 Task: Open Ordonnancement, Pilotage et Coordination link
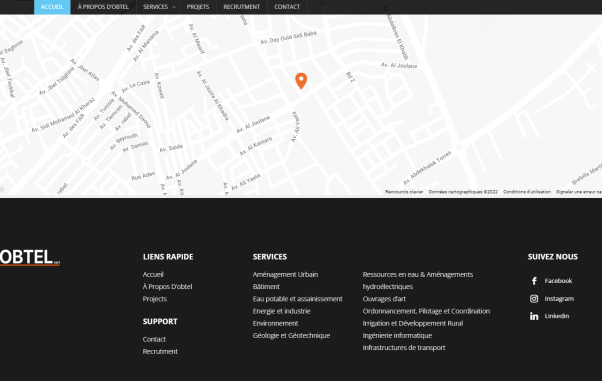pos(426,311)
